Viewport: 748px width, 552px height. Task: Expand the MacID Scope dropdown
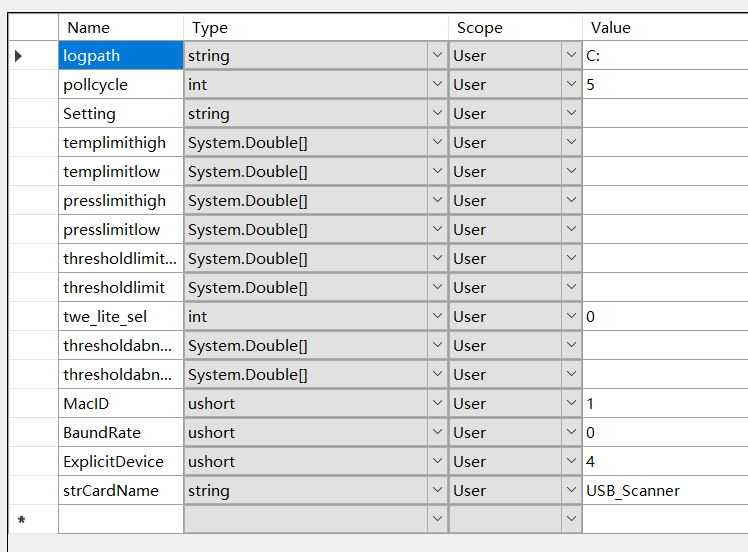(571, 403)
